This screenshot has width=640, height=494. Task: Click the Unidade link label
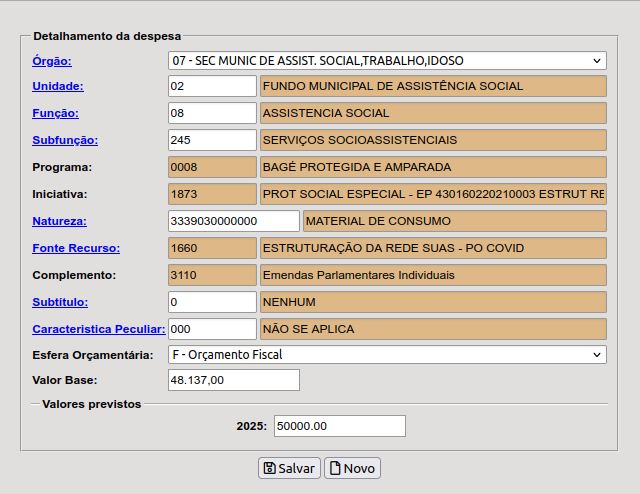[57, 86]
